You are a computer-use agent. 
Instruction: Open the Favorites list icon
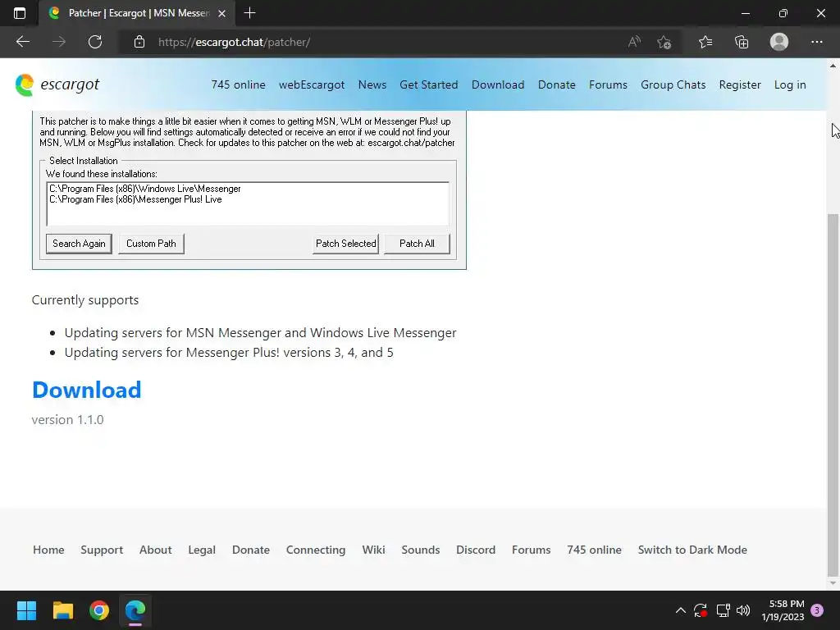(x=705, y=42)
